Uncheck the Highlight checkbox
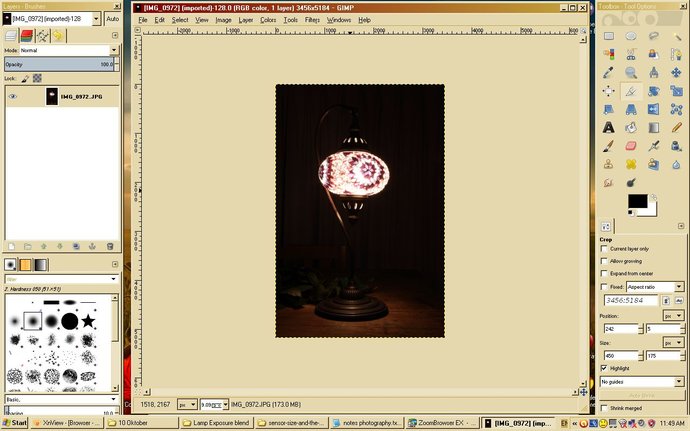This screenshot has width=690, height=431. 604,368
